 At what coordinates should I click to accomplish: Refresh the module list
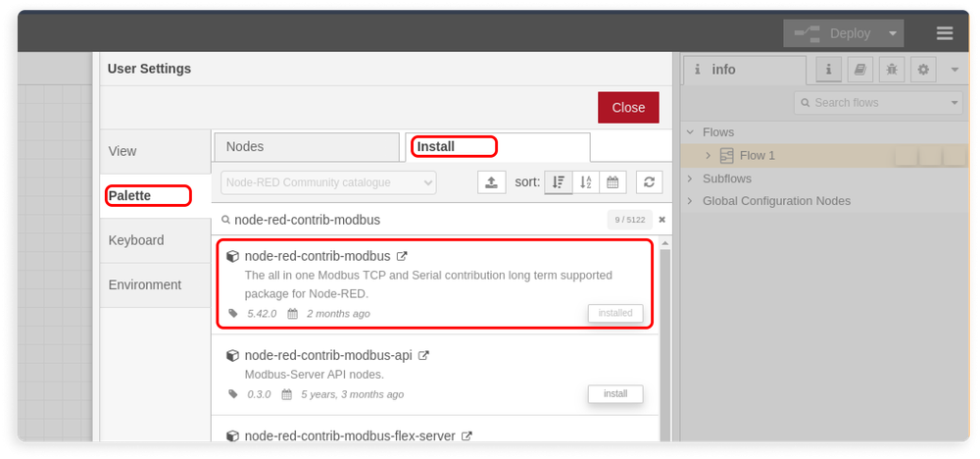pos(649,182)
